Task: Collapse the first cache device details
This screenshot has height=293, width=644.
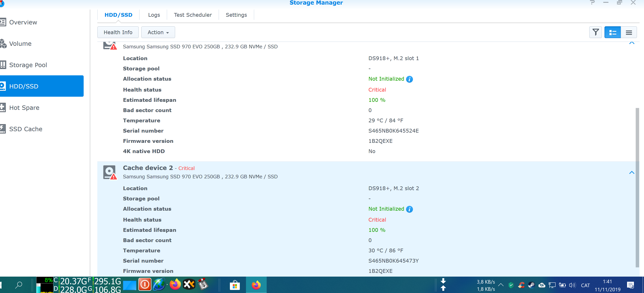Action: [632, 43]
